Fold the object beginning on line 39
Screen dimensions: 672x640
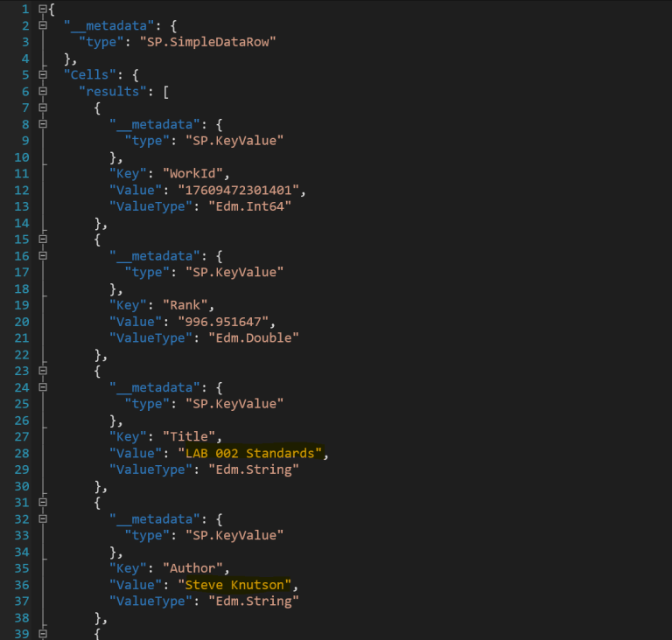(43, 634)
